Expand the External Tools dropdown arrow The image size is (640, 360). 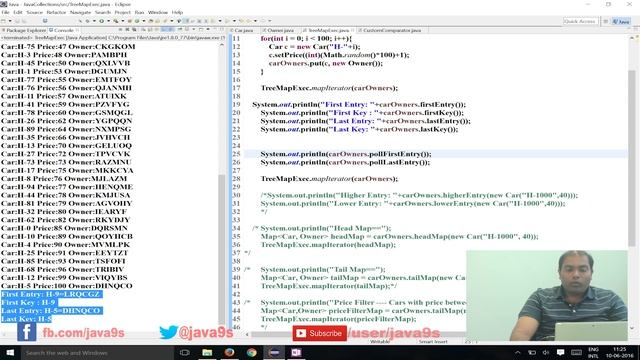click(x=123, y=21)
